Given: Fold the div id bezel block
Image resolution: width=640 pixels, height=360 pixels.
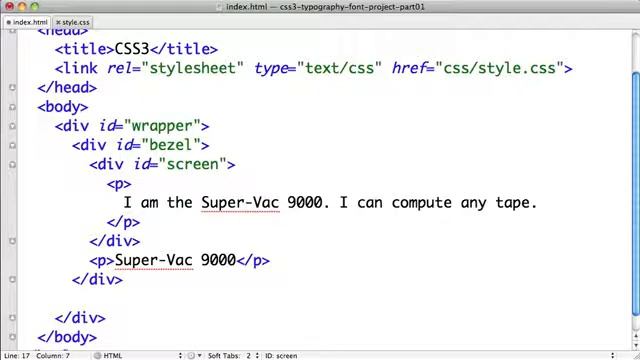Looking at the screenshot, I should coord(12,145).
